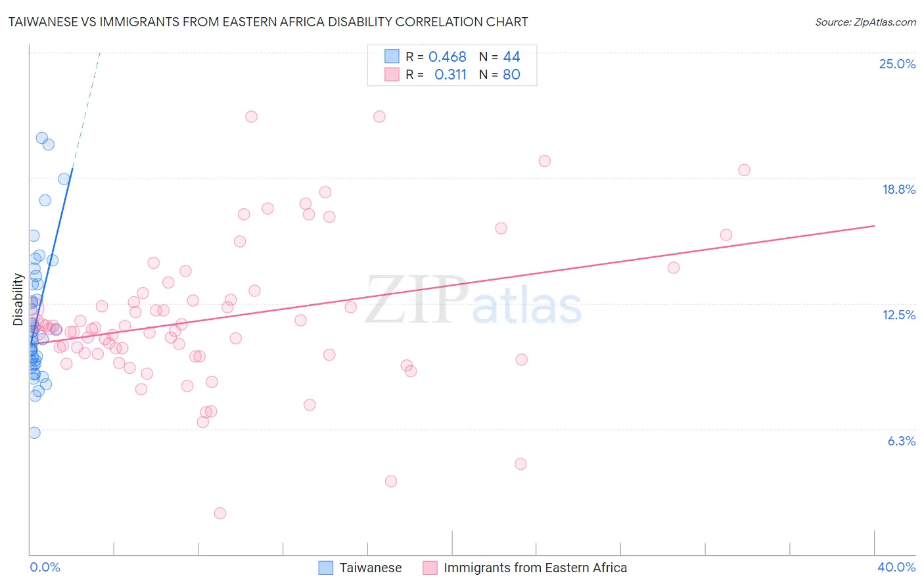
Task: Click the 0.468 correlation value
Action: click(447, 56)
